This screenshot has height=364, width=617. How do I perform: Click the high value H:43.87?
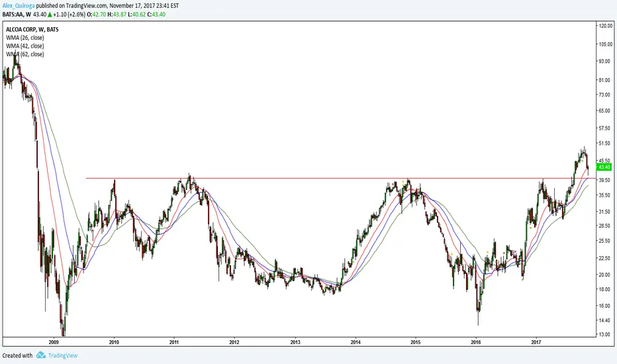(117, 15)
